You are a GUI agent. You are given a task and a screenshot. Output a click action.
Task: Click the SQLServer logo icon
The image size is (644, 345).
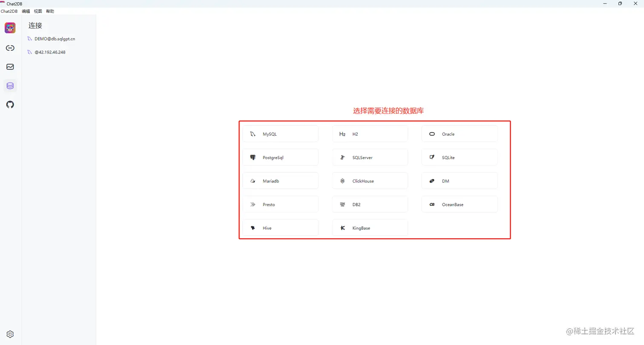pyautogui.click(x=342, y=157)
